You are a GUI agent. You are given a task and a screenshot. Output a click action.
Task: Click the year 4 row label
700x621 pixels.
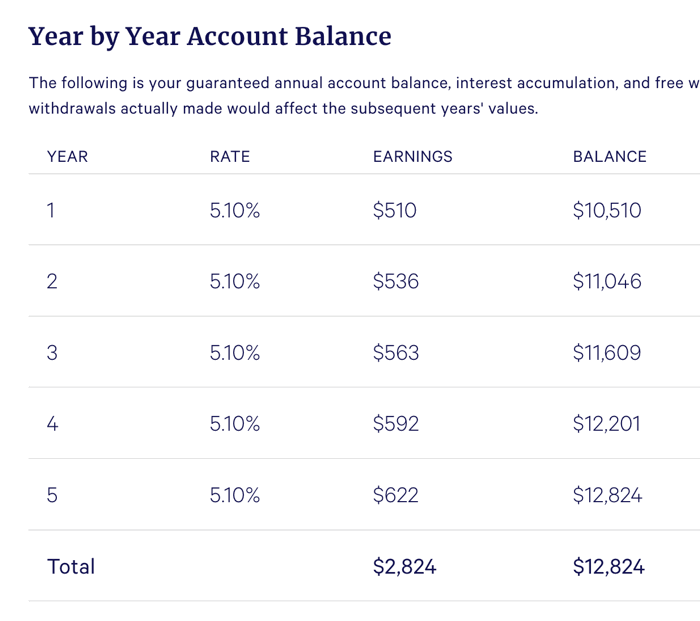pos(52,424)
